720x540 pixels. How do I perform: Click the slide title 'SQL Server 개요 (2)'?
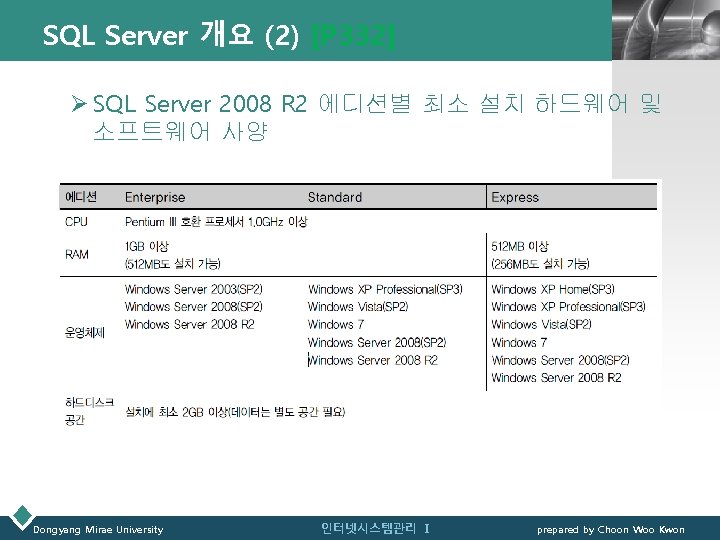[x=170, y=34]
